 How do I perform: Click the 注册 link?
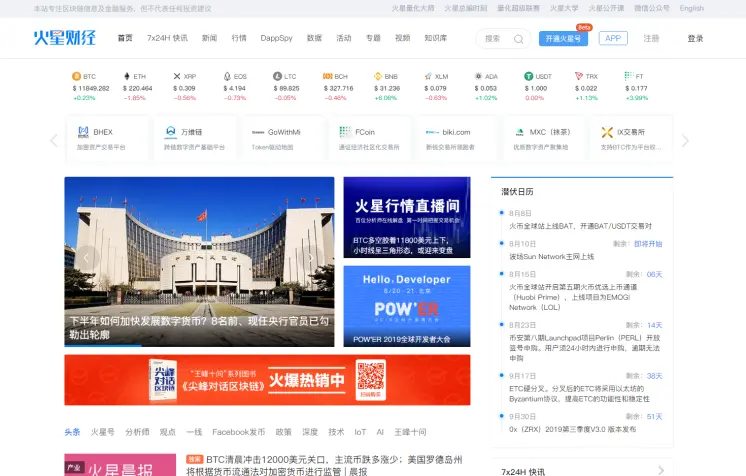click(651, 39)
